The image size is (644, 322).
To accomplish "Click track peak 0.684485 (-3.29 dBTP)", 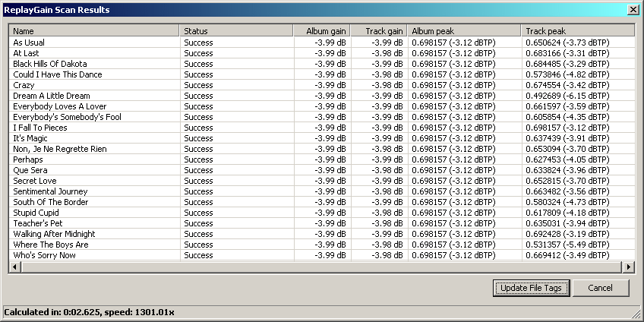I will tap(567, 64).
